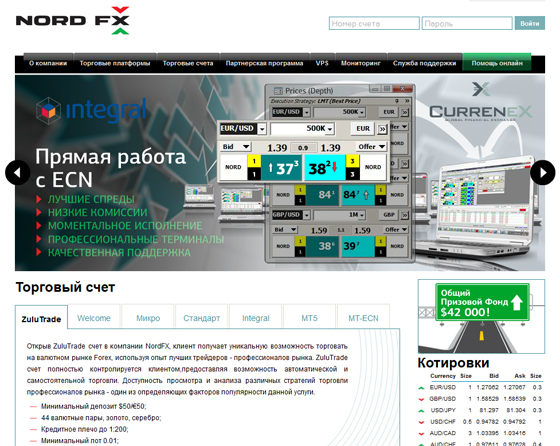Click the minimum deposit $50/€50 line
560x446 pixels.
(x=94, y=406)
